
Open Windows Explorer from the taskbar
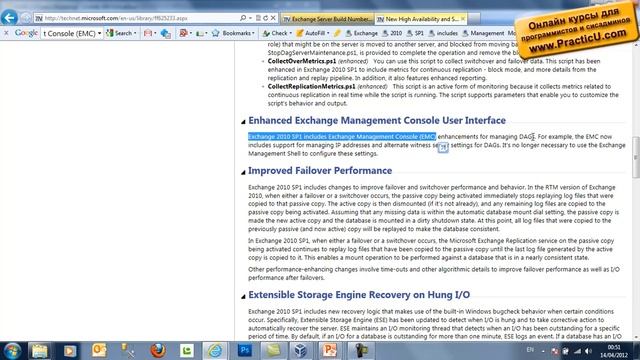[40, 351]
